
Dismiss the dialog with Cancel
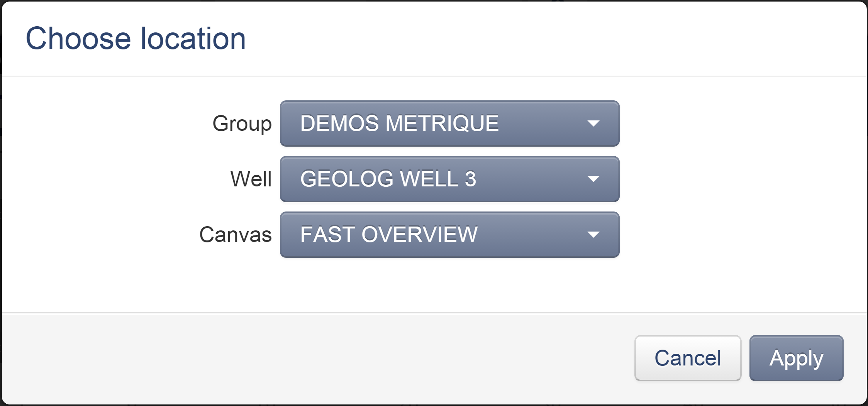[688, 358]
